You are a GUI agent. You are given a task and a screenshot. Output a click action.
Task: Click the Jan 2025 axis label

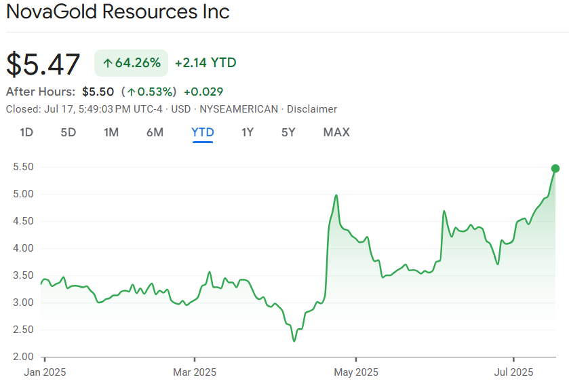tap(45, 372)
